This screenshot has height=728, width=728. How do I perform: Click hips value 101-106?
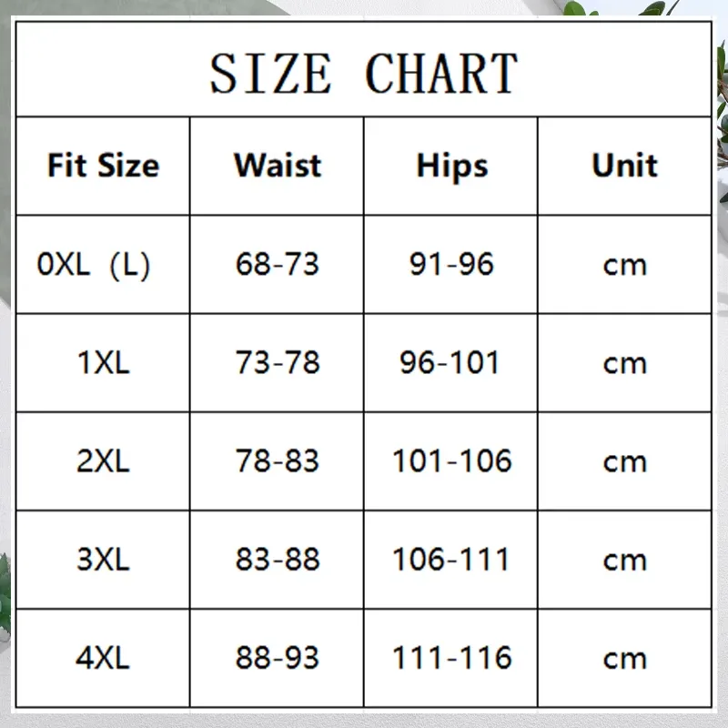451,461
